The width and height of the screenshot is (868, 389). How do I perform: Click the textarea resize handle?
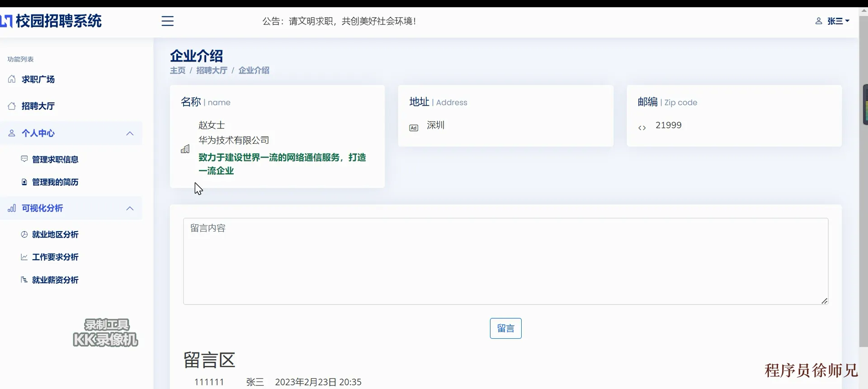coord(824,301)
